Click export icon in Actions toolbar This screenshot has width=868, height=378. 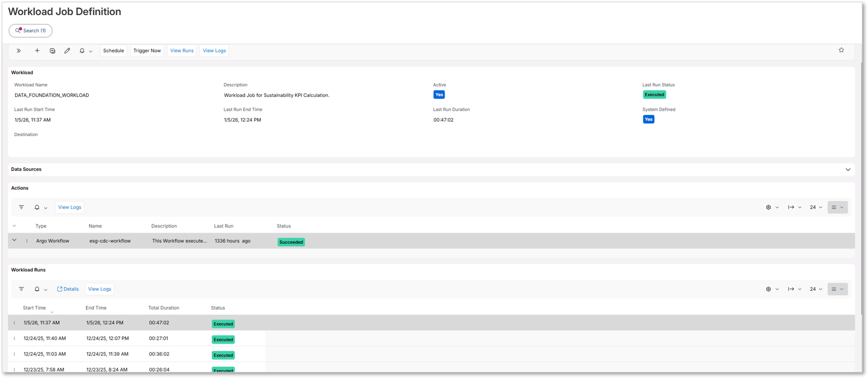[x=791, y=207]
